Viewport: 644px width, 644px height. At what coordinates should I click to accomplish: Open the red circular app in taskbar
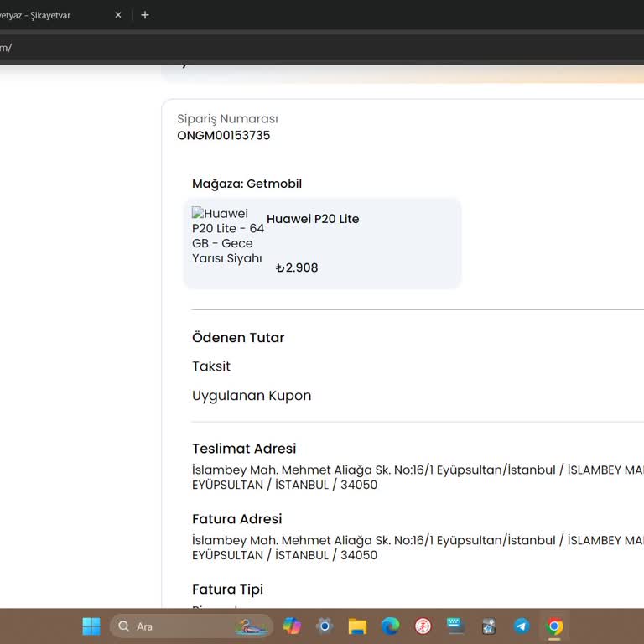tap(423, 626)
